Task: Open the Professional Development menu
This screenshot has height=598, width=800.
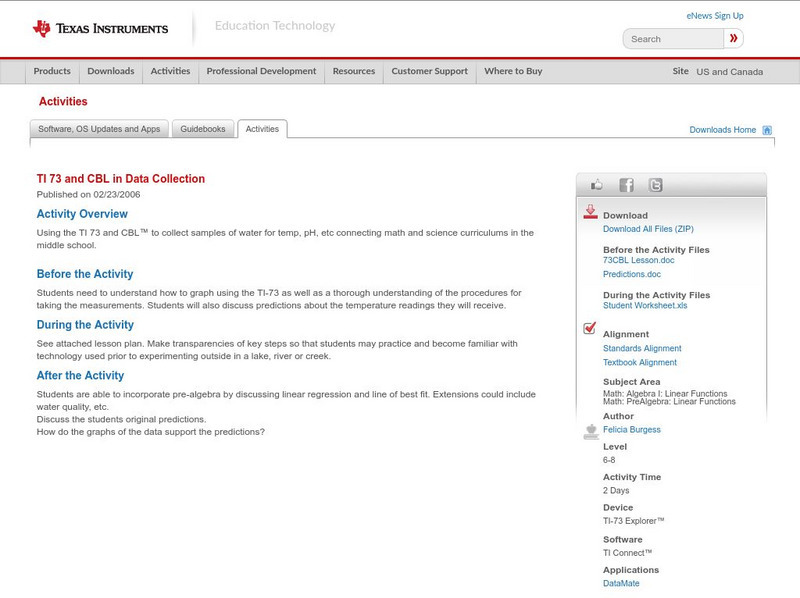Action: pyautogui.click(x=261, y=71)
